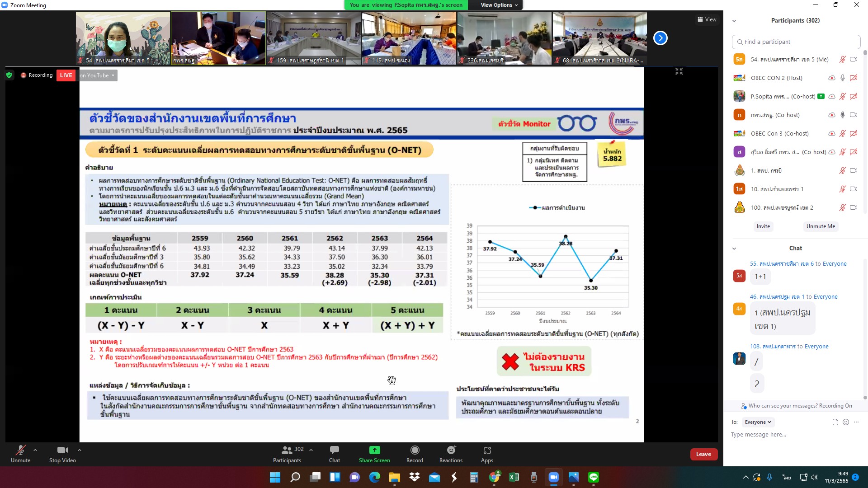Click the green encryption shield icon
868x488 pixels.
click(9, 75)
